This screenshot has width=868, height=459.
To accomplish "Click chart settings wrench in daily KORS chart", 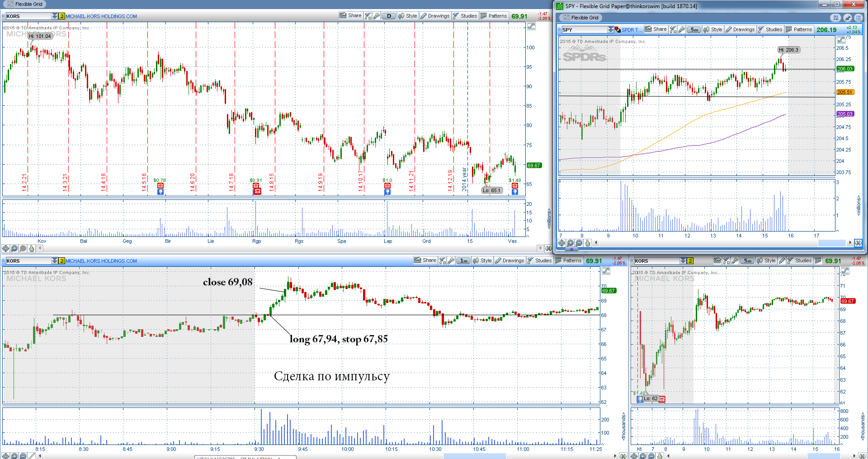I will pos(376,16).
